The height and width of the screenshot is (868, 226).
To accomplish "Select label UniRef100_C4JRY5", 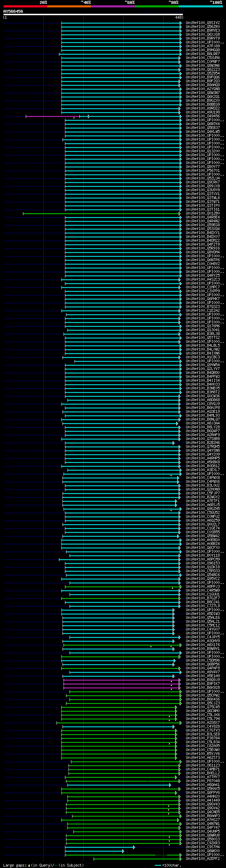I will point(203,637).
